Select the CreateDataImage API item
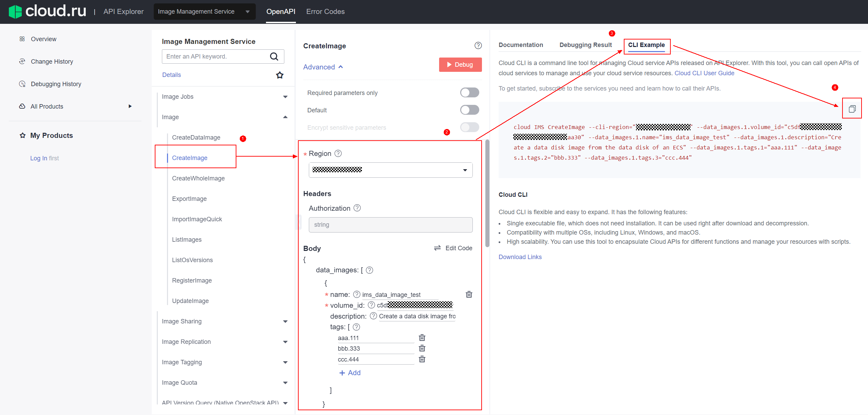This screenshot has height=415, width=868. [196, 138]
